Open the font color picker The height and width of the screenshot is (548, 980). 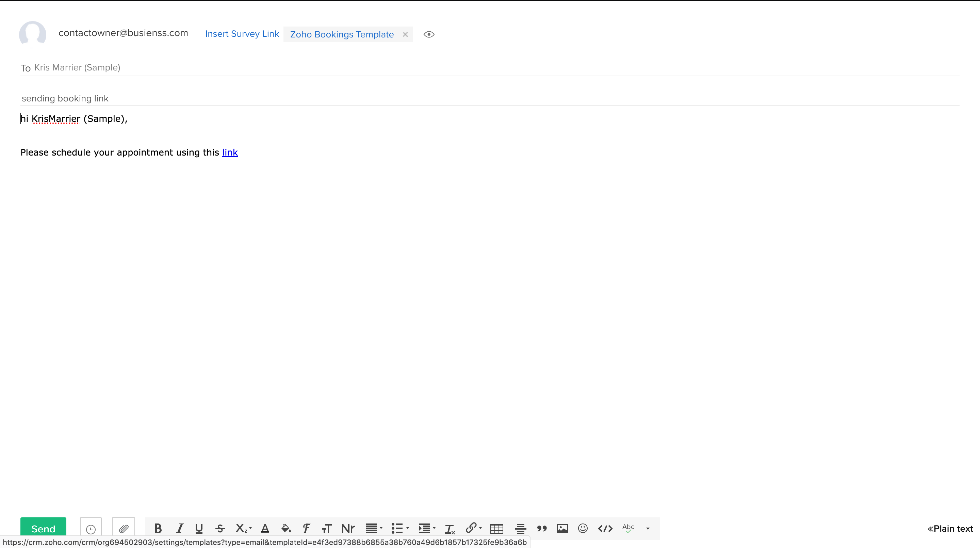265,528
